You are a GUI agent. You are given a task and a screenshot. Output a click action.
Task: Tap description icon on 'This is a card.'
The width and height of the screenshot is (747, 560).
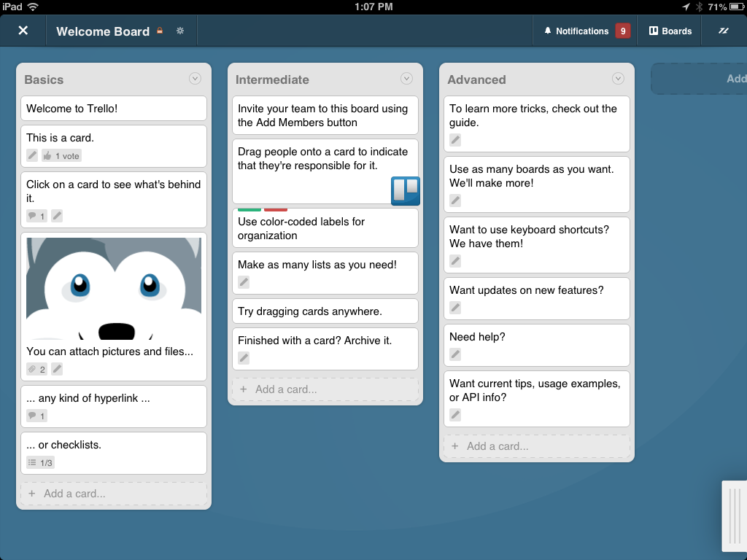(32, 156)
